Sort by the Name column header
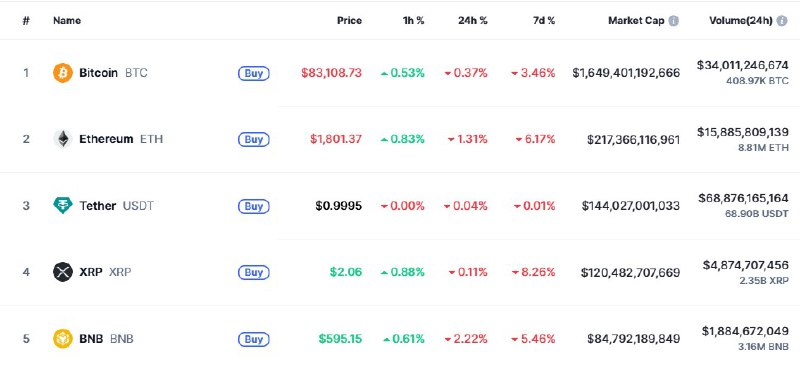Viewport: 800px width, 370px height. click(x=67, y=21)
